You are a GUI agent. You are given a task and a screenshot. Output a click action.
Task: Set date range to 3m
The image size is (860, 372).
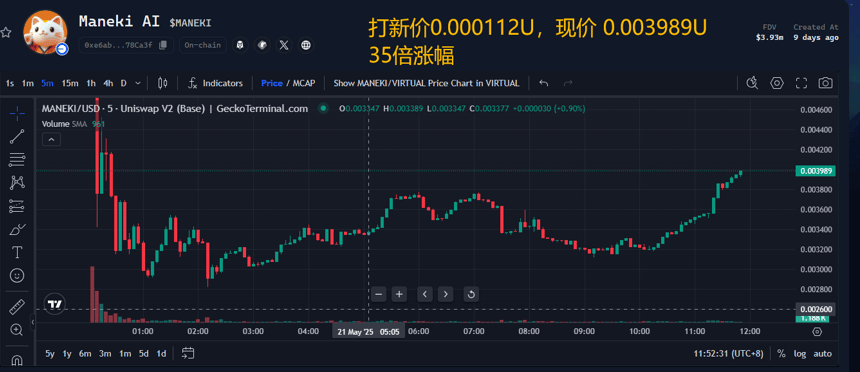coord(105,354)
